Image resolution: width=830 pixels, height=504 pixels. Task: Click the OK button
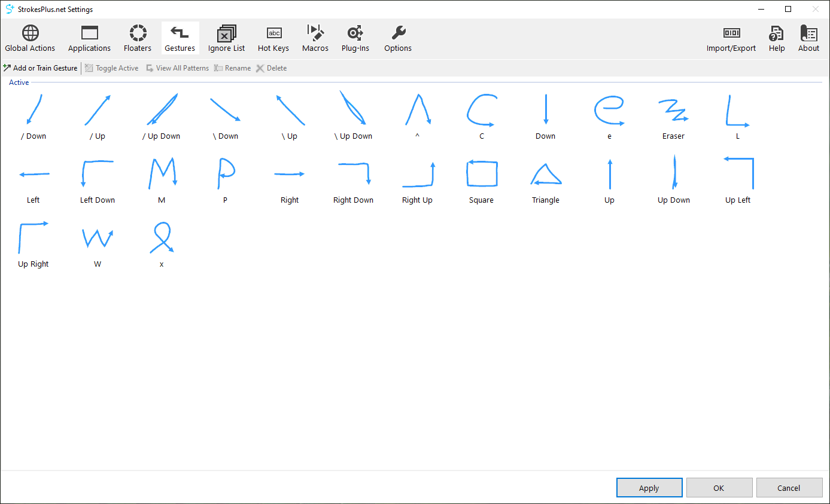(719, 488)
